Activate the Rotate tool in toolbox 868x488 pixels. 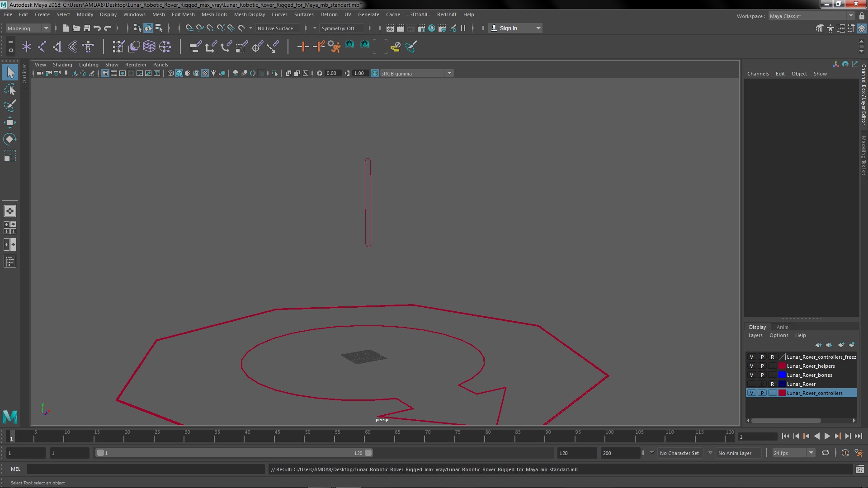pos(10,139)
